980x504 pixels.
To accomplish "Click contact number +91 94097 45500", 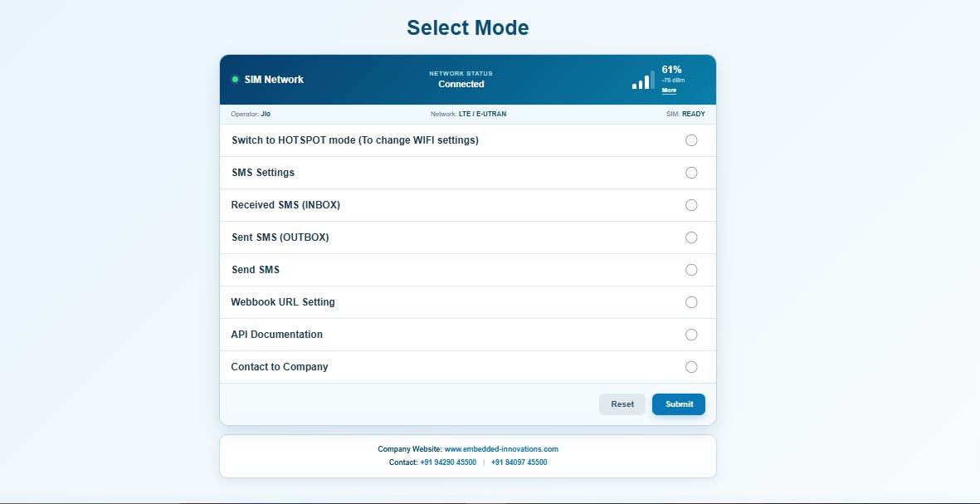I will point(519,462).
